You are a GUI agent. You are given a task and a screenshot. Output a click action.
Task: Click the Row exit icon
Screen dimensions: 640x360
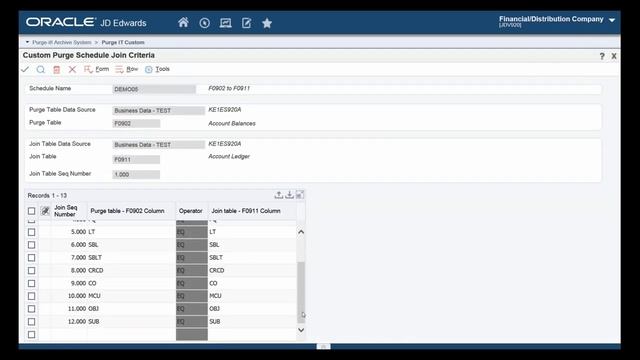click(x=119, y=69)
